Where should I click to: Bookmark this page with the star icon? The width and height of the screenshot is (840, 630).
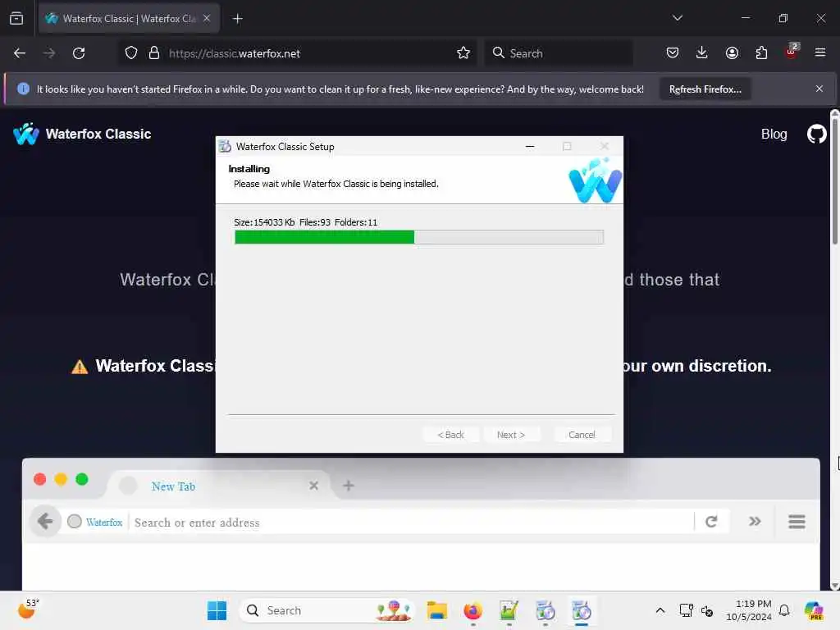tap(463, 52)
